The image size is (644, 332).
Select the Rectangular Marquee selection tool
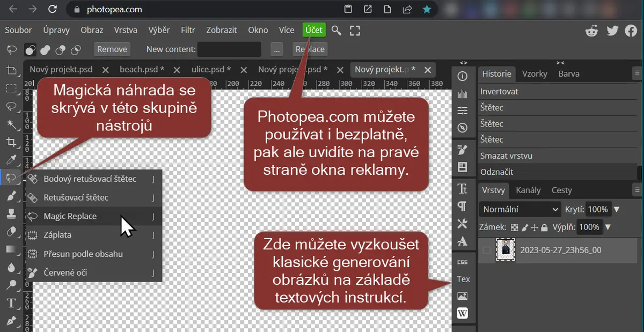coord(11,88)
